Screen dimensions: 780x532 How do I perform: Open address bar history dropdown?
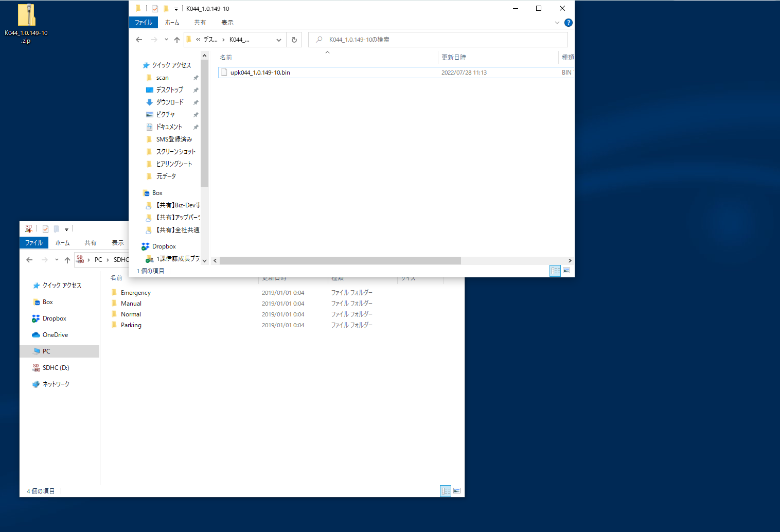coord(279,40)
